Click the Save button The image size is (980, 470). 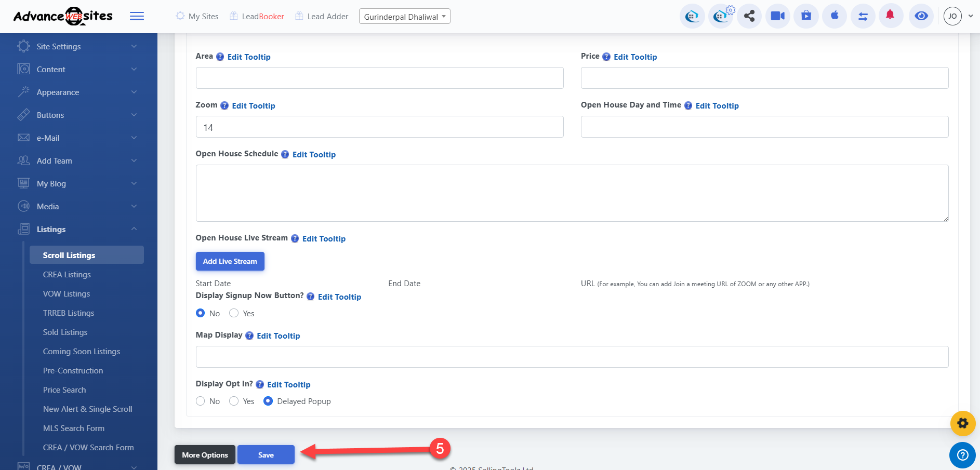point(266,455)
